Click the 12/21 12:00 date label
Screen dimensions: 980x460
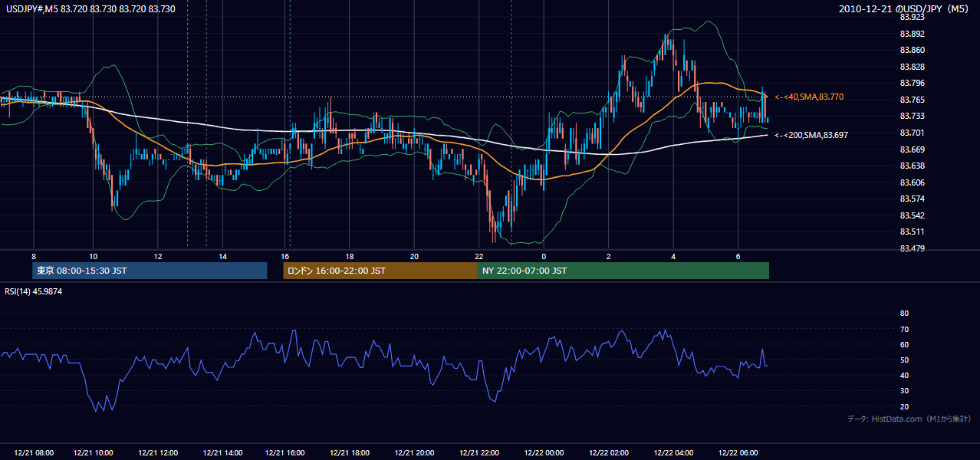click(158, 453)
